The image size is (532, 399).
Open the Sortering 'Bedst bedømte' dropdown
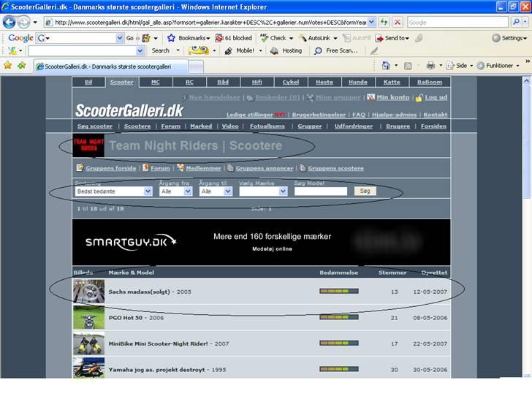click(113, 191)
